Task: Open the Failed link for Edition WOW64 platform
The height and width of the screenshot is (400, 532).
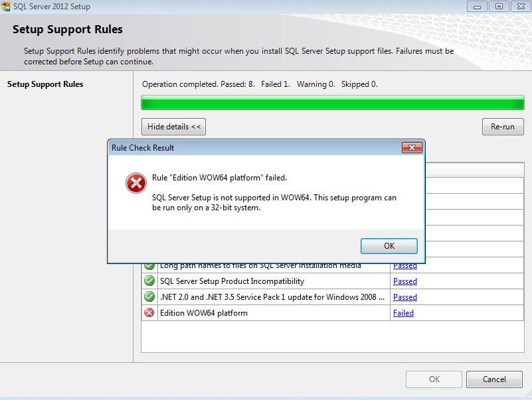Action: [403, 313]
